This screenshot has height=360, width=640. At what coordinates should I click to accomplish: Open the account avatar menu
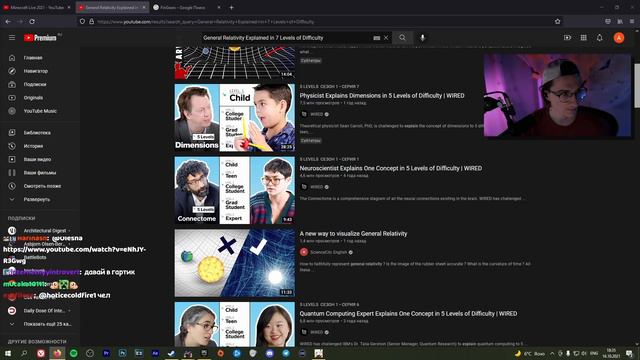[619, 38]
